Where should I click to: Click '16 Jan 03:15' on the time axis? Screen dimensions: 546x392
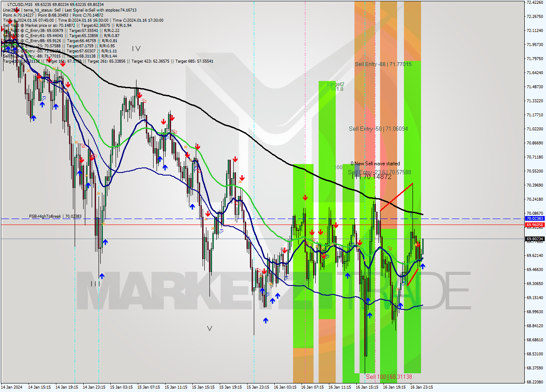285,387
